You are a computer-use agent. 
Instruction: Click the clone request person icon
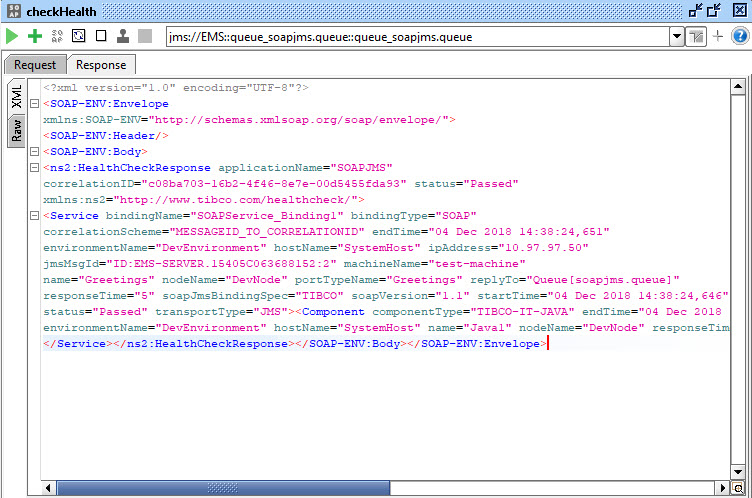tap(123, 36)
